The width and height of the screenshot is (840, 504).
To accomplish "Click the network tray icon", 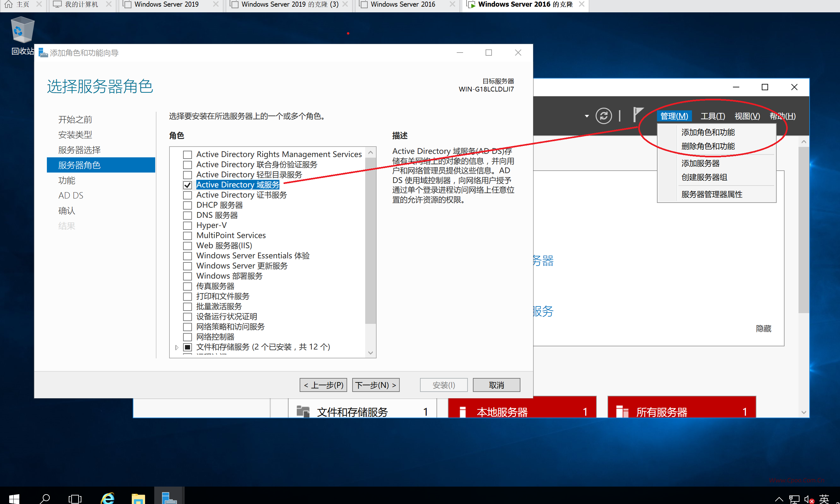I will pyautogui.click(x=794, y=499).
